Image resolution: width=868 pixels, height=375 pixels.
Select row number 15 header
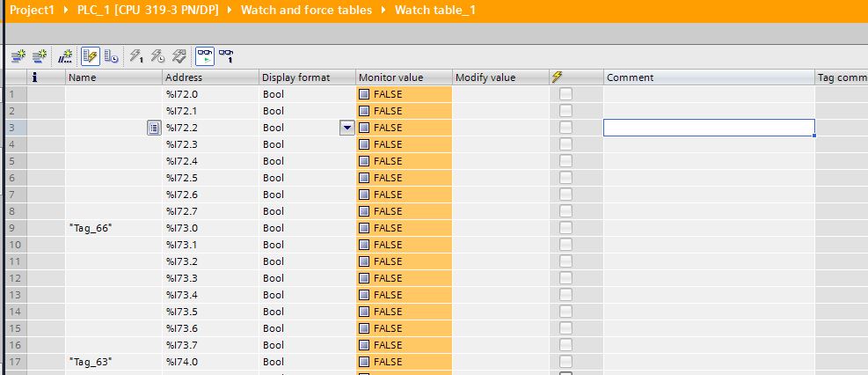tap(16, 328)
